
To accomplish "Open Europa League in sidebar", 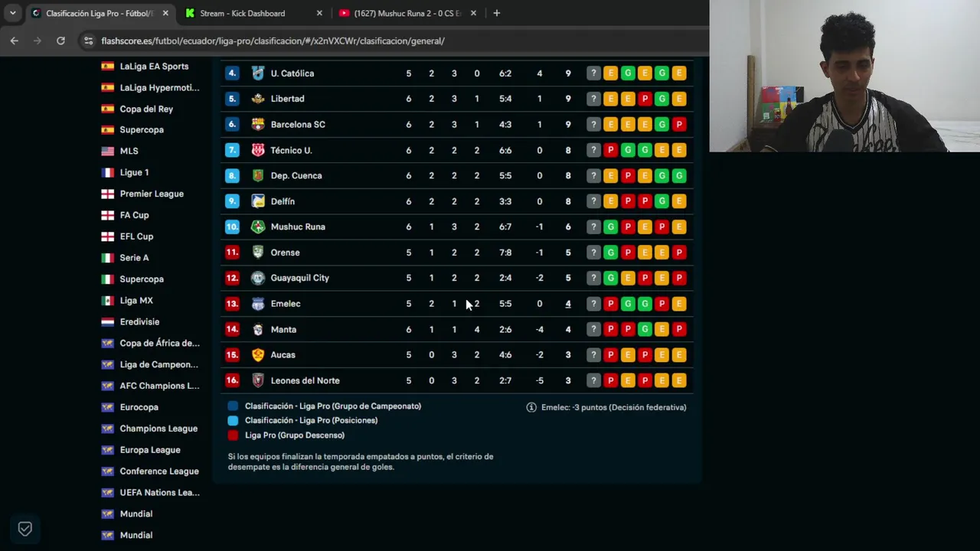I will 150,450.
